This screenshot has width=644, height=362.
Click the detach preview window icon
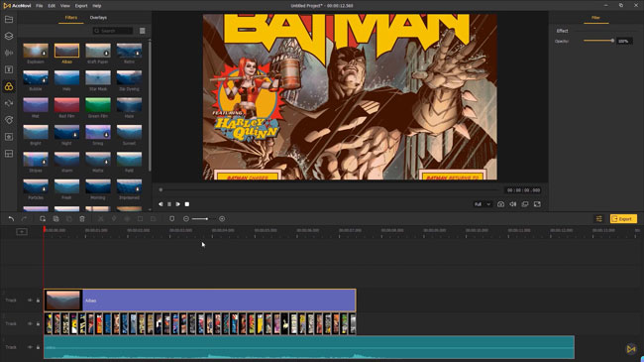525,204
